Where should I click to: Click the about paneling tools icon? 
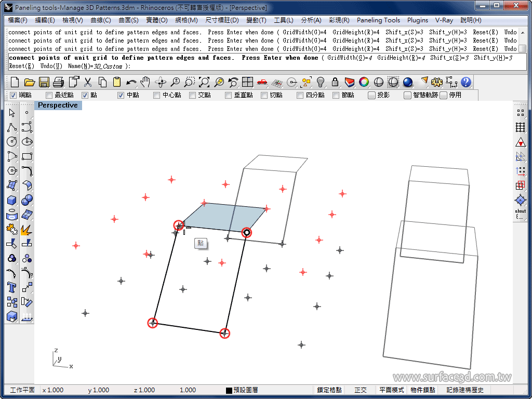click(x=520, y=214)
